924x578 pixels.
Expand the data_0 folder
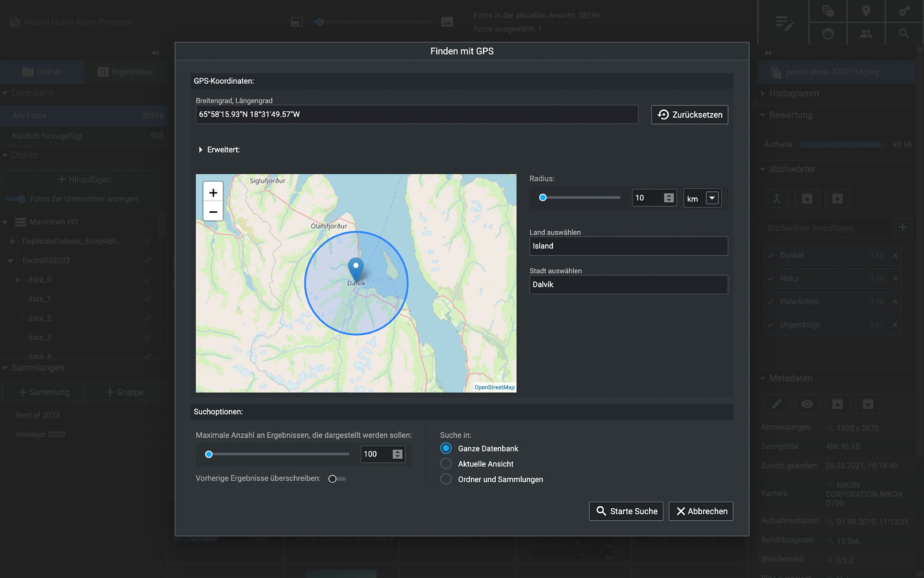18,280
